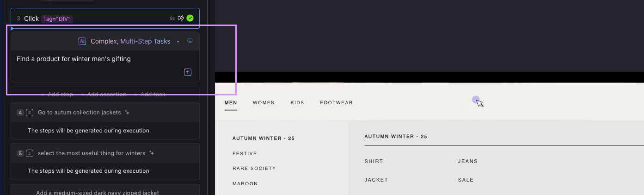Click the S badge icon on step 5
The width and height of the screenshot is (644, 195).
click(30, 153)
